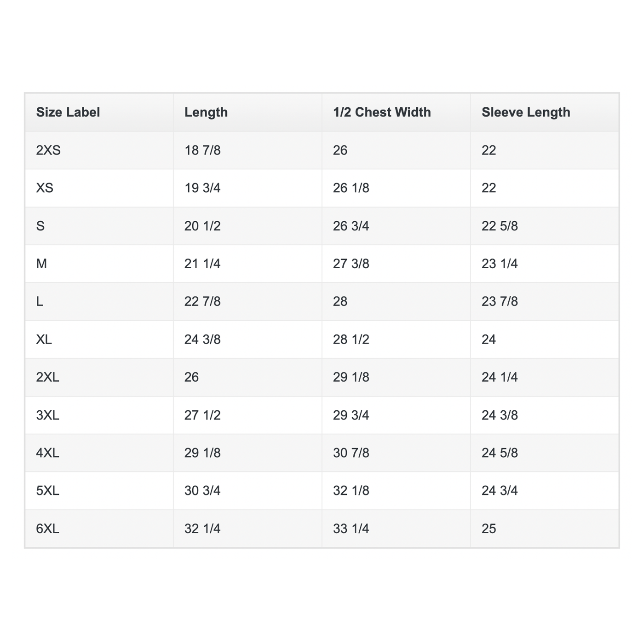Click the 1/2 Chest Width header
This screenshot has height=644, width=644.
point(382,112)
